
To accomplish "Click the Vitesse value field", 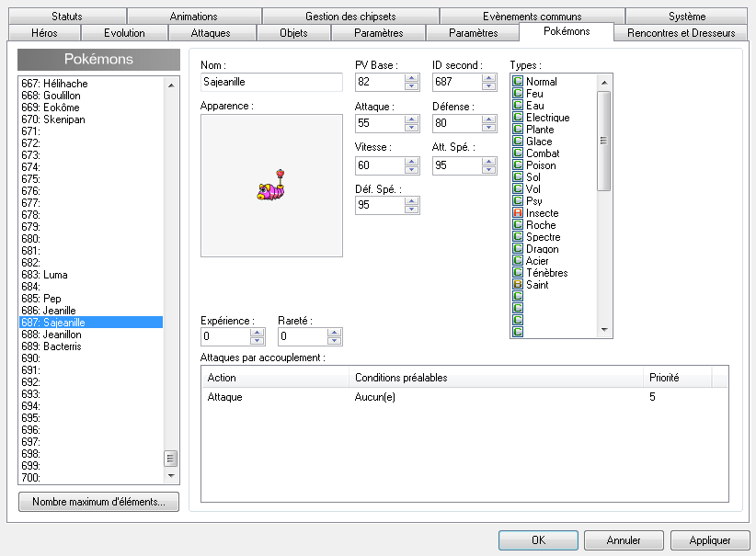I will [x=380, y=165].
